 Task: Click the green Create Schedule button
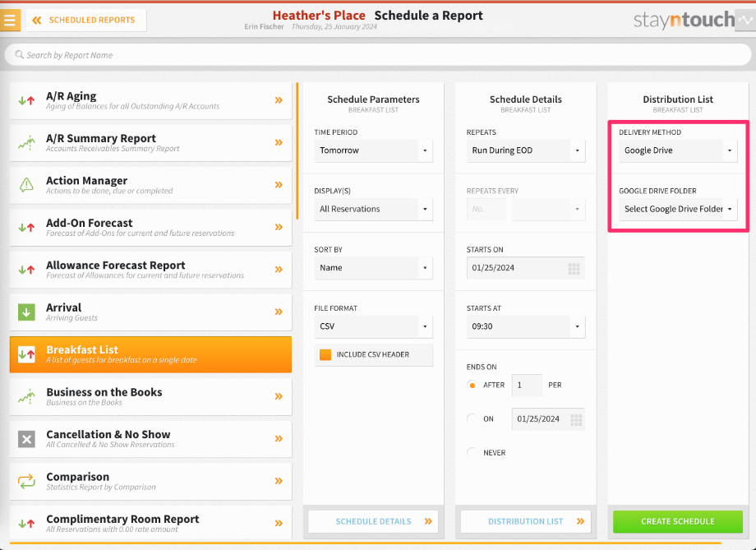coord(678,521)
